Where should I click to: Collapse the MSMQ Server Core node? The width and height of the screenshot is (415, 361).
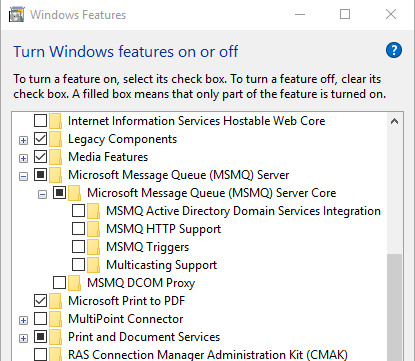point(42,194)
